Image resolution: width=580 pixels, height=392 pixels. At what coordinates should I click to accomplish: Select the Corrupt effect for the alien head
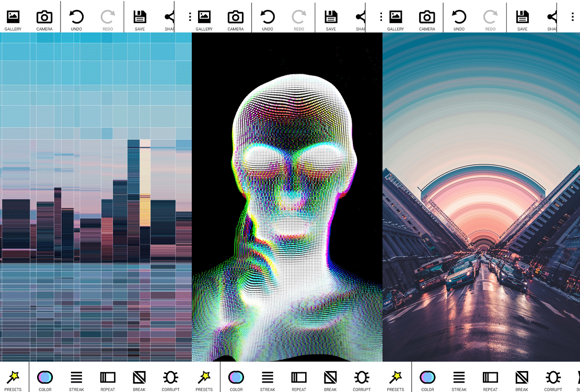pos(362,380)
